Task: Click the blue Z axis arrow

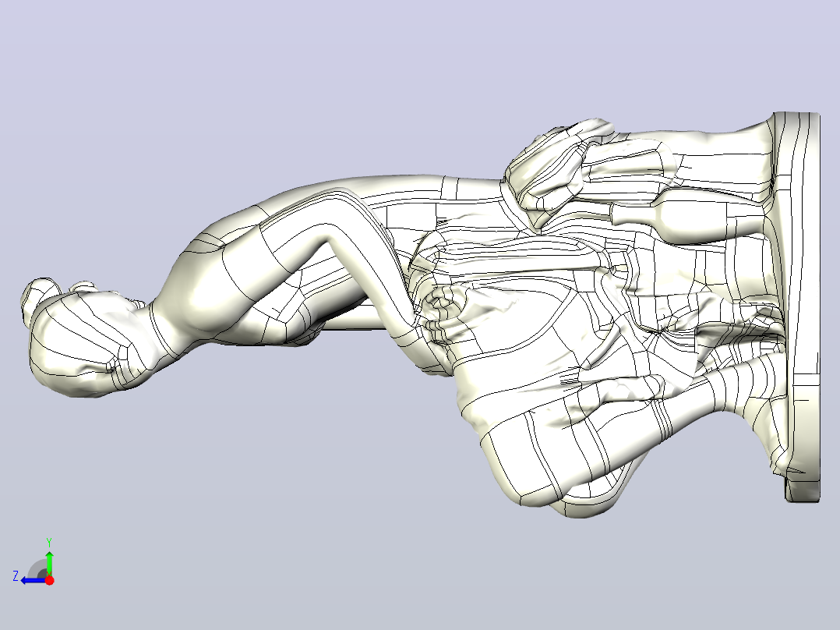Action: (33, 580)
